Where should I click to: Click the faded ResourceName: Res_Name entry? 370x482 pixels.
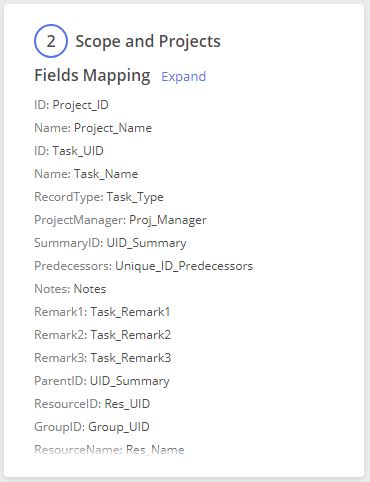pos(109,450)
